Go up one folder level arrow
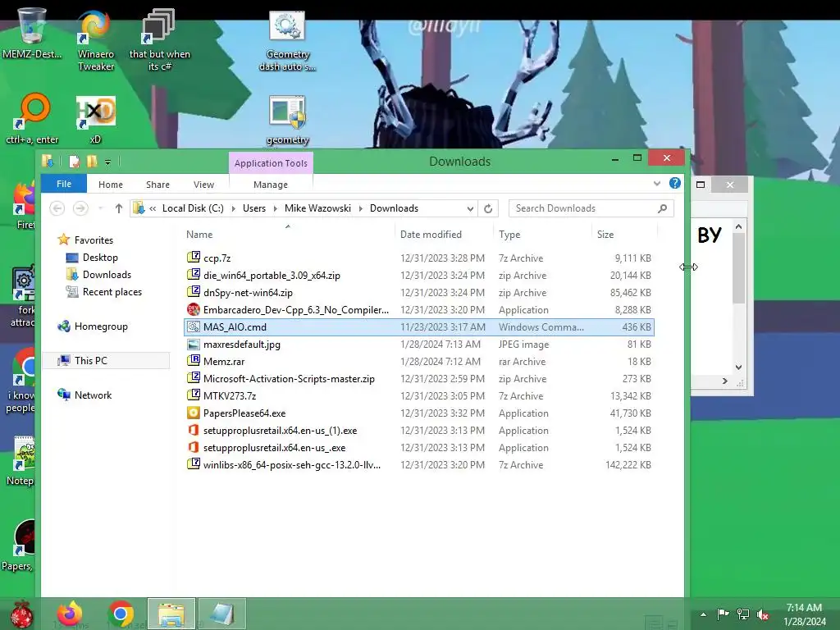 pyautogui.click(x=119, y=208)
